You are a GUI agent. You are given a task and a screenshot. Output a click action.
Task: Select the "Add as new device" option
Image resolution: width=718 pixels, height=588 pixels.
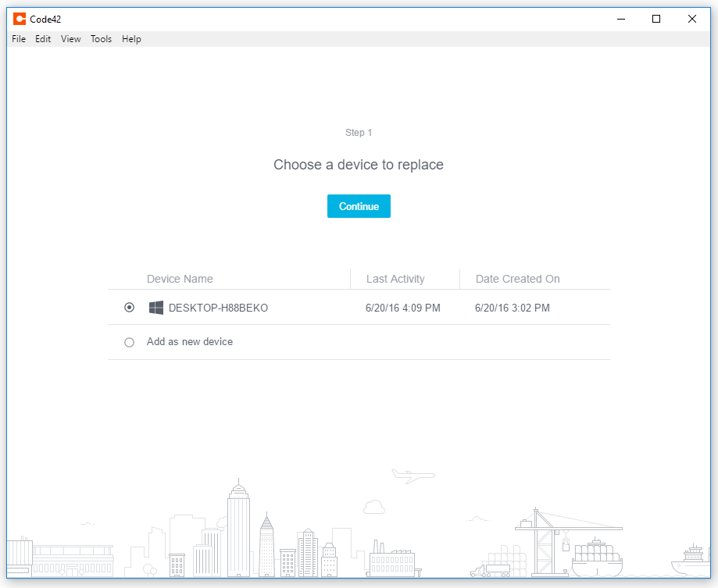point(129,341)
